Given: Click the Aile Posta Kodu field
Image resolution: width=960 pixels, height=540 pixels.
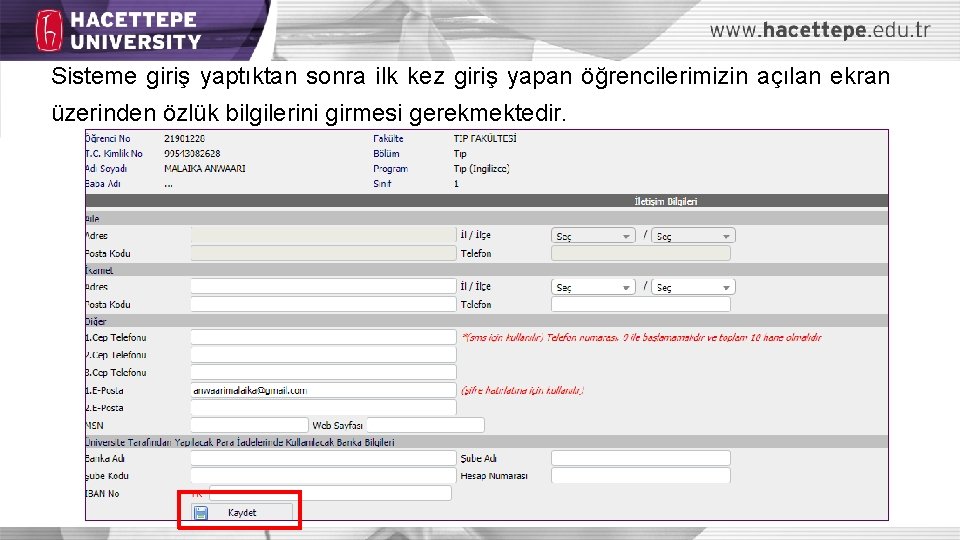Looking at the screenshot, I should click(323, 253).
